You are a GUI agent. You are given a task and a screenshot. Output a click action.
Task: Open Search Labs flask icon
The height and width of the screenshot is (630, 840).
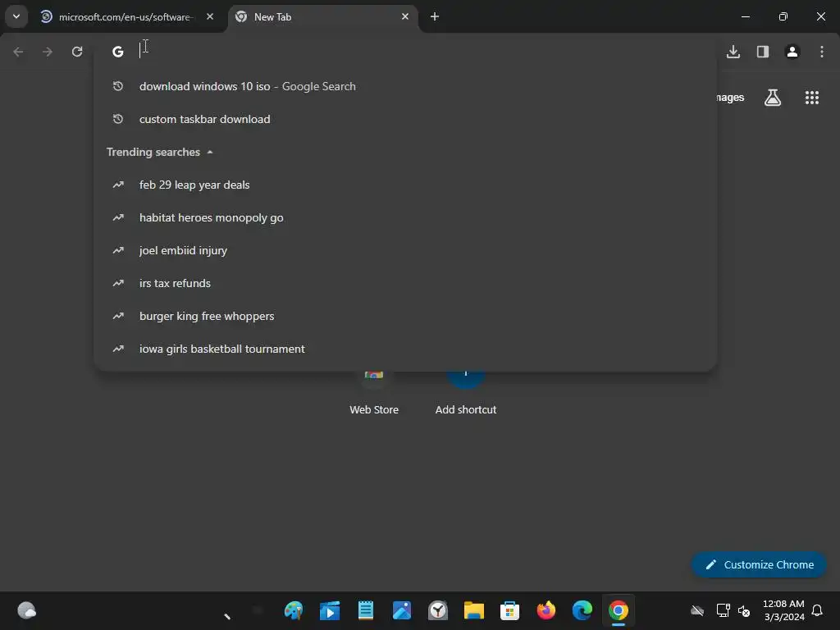(x=772, y=98)
